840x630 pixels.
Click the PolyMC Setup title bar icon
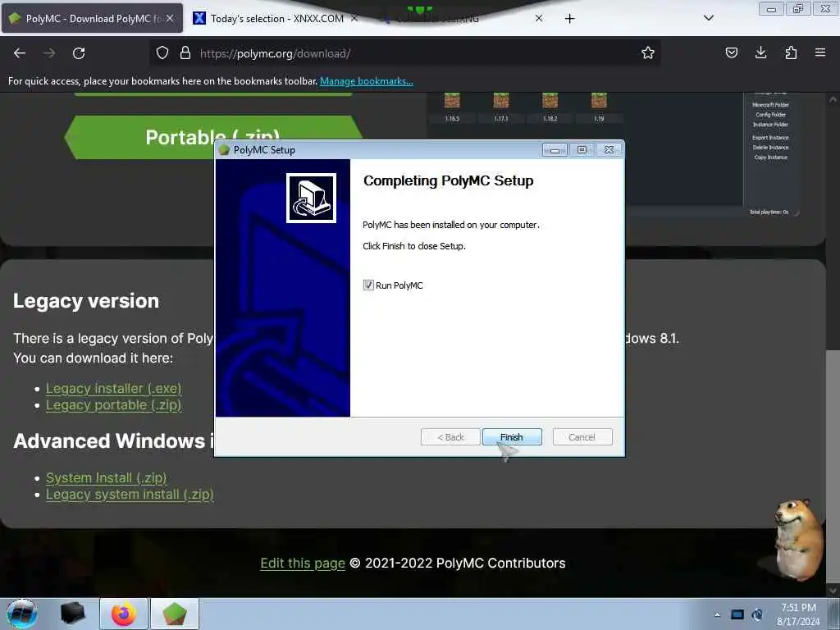(225, 150)
